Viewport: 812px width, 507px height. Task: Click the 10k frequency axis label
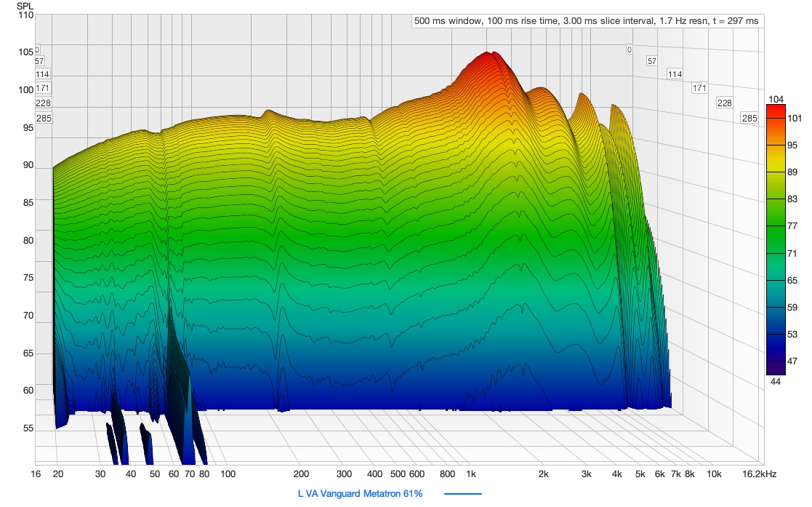pyautogui.click(x=714, y=474)
